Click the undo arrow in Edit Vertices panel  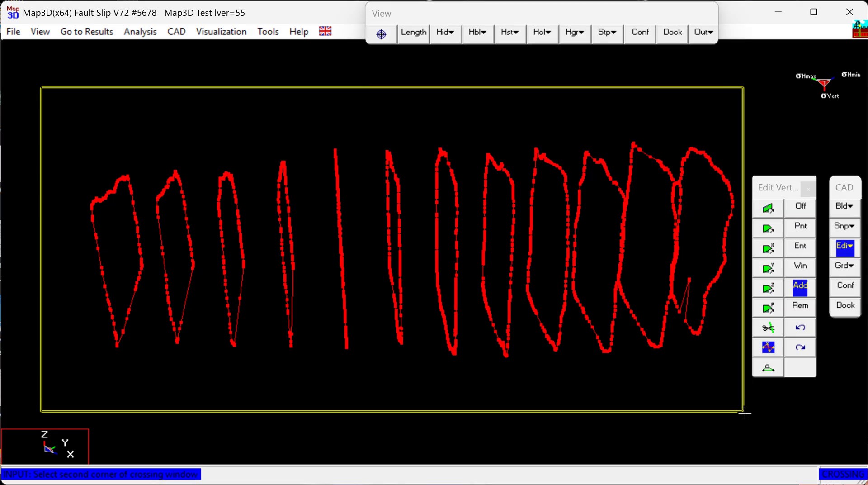(800, 328)
